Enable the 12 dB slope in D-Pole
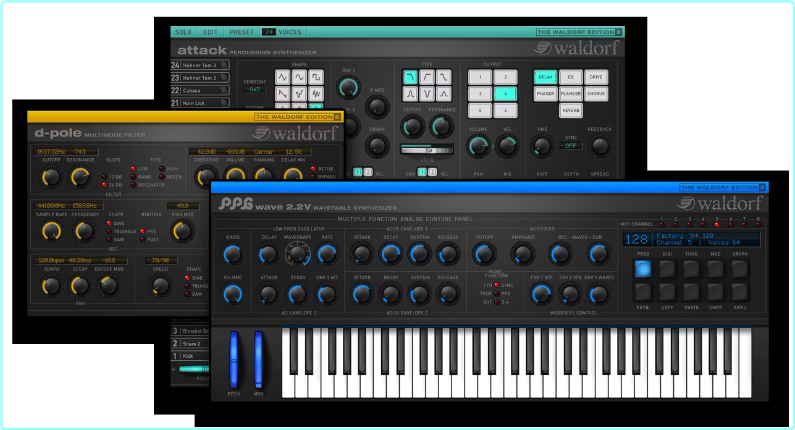This screenshot has width=795, height=430. click(x=104, y=177)
